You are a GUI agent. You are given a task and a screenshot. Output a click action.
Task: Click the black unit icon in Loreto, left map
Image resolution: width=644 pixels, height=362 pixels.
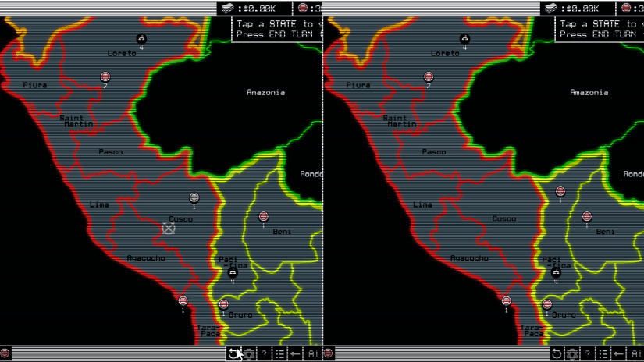(141, 38)
